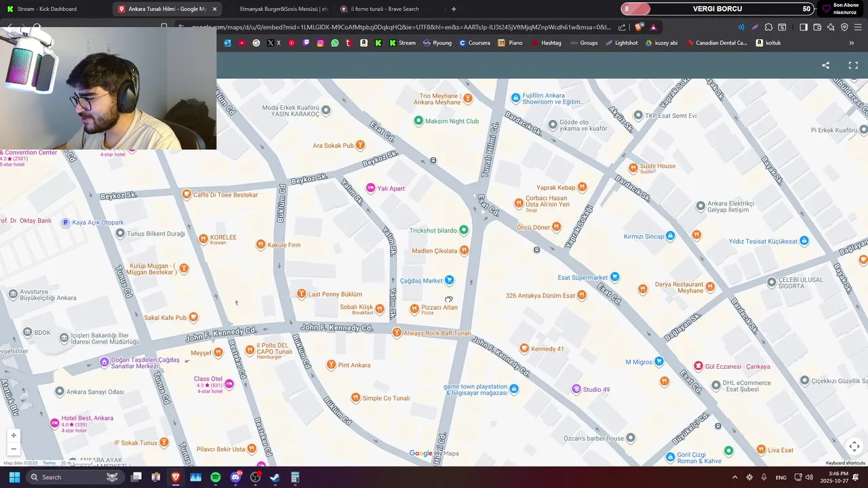Click Öncü Döner restaurant pin
The image size is (868, 488).
pyautogui.click(x=556, y=227)
